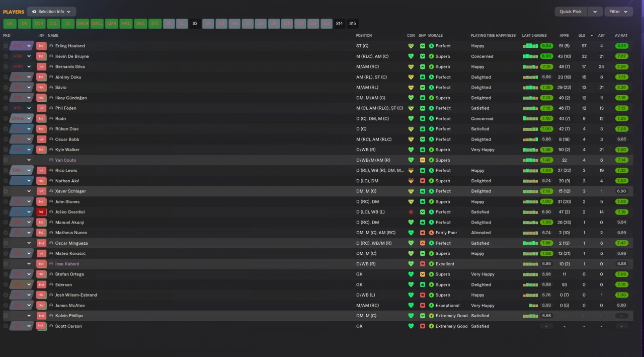Tick Ederson's pick checkbox
Viewport: 644px width, 357px height.
6,284
